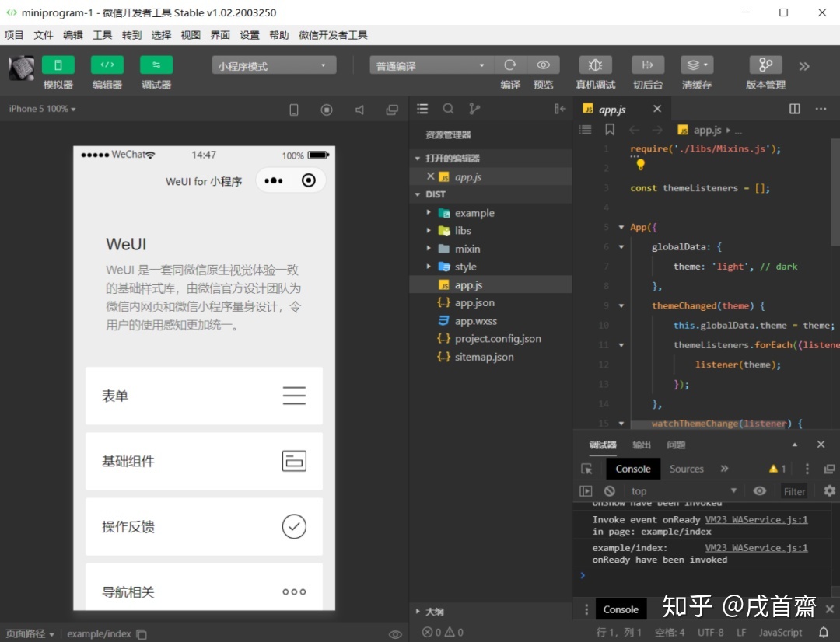Open the Project menu (项目)
This screenshot has width=840, height=642.
coord(14,35)
